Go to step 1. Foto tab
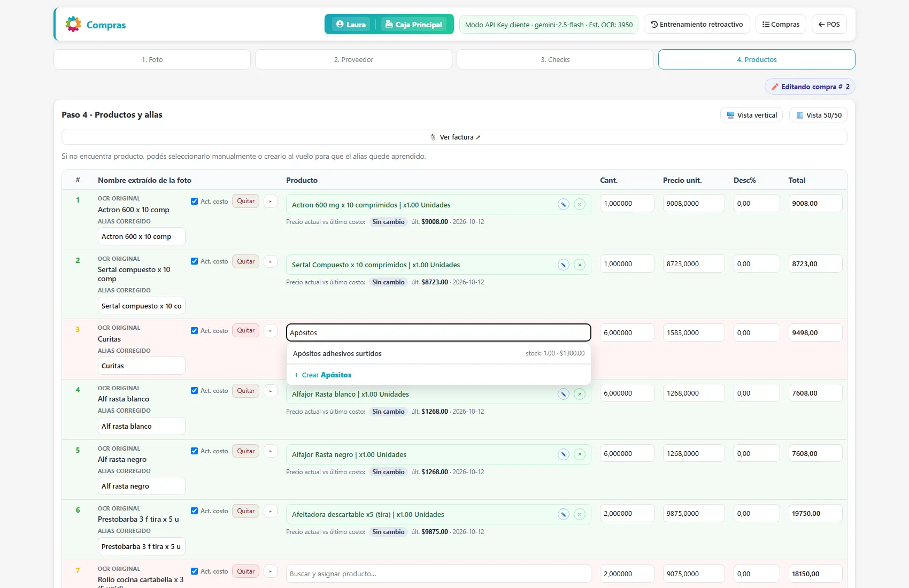909x588 pixels. pyautogui.click(x=152, y=59)
